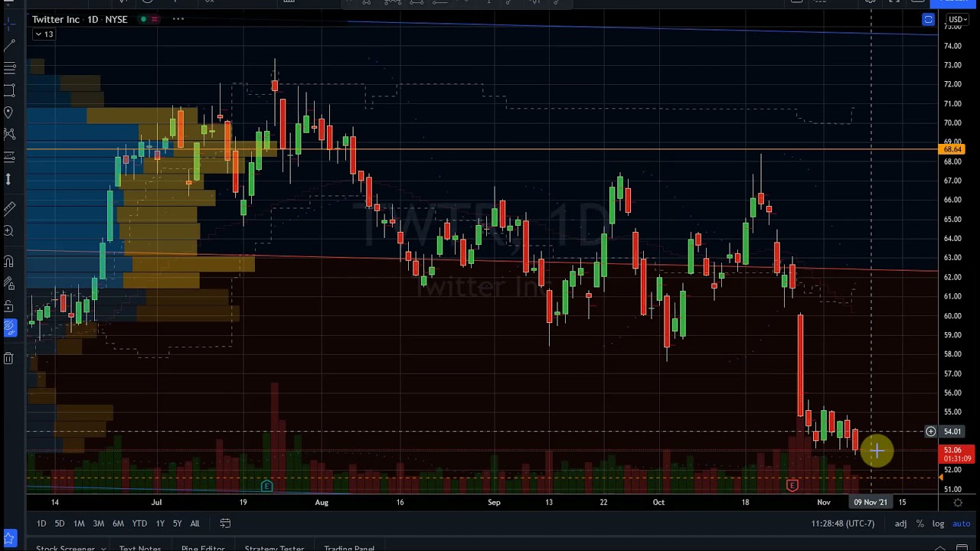Open the go to date calendar icon
Viewport: 980px width, 551px height.
coord(225,523)
